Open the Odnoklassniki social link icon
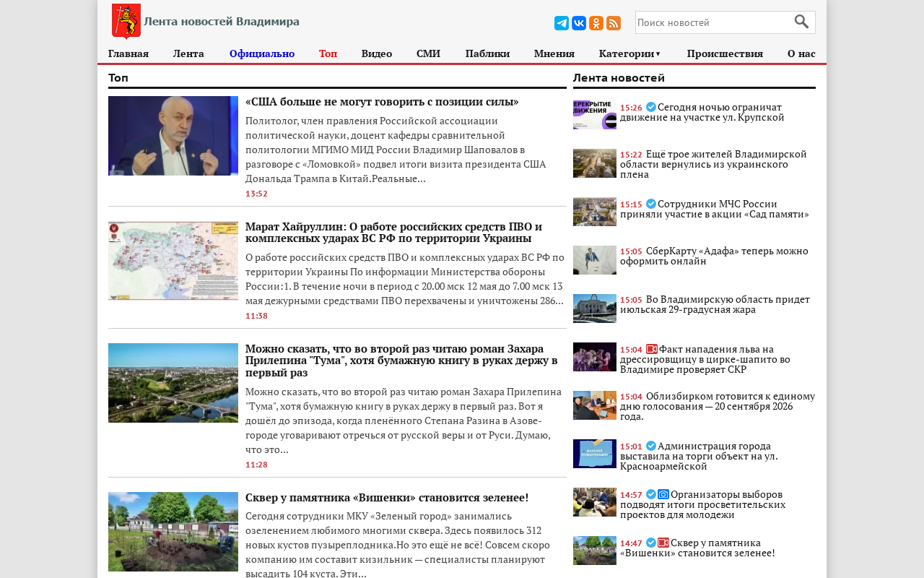Screen dimensions: 924x578 596,23
